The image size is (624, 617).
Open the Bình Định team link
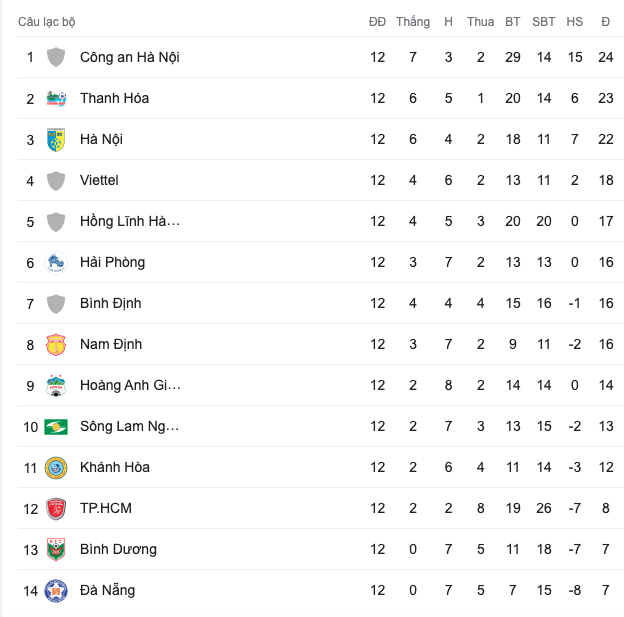(111, 303)
